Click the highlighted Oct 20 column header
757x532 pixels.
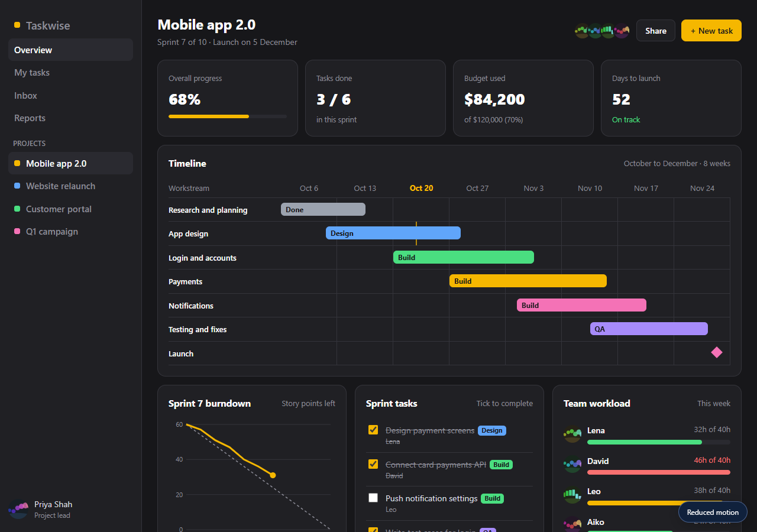(421, 188)
